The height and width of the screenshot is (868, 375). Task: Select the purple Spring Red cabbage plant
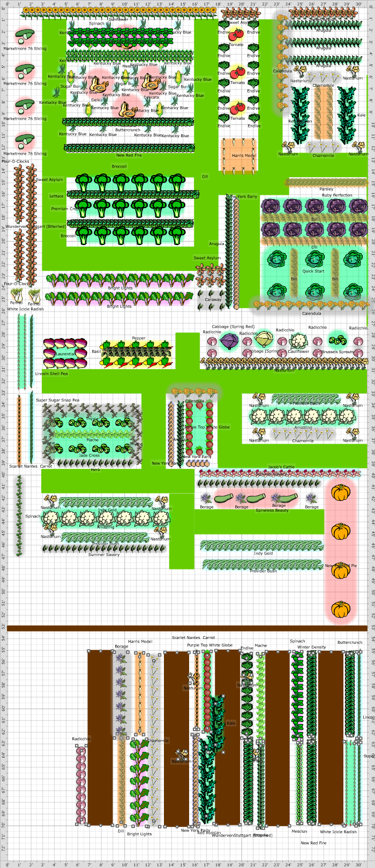coord(230,341)
